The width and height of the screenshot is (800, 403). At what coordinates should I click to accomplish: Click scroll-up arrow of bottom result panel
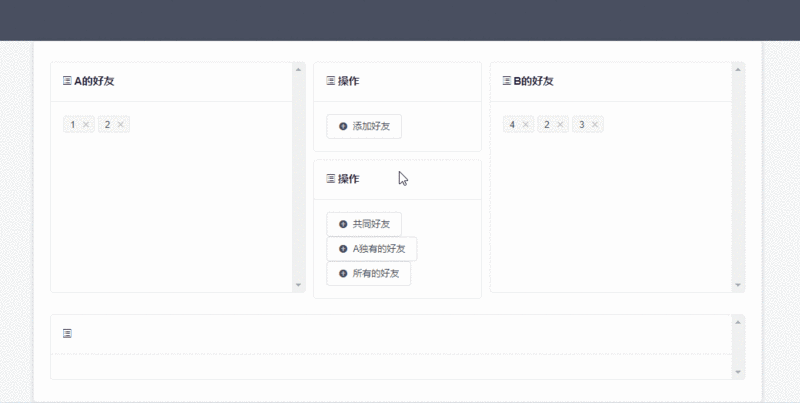tap(738, 322)
